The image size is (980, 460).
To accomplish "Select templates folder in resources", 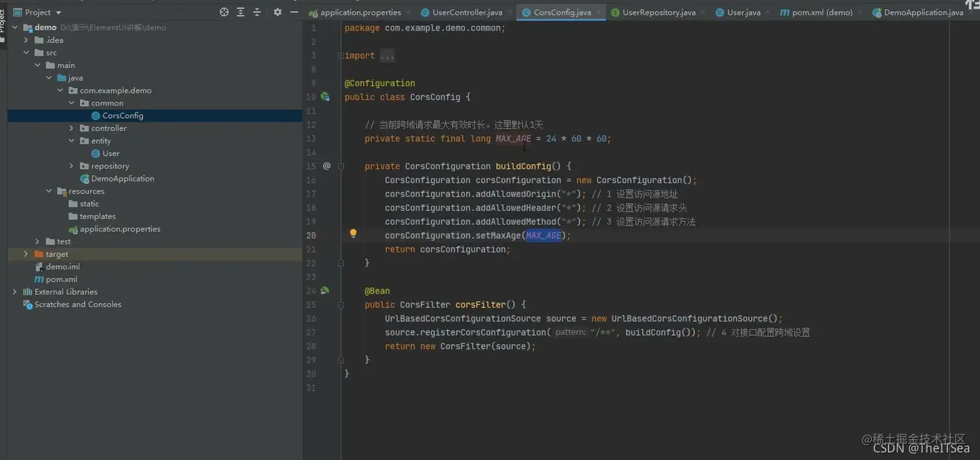I will [97, 216].
